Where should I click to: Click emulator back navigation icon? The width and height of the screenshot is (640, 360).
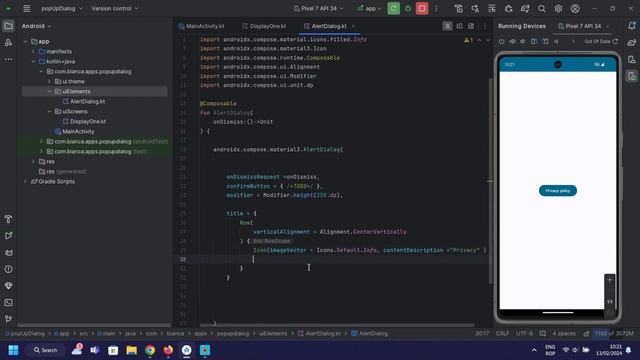[556, 41]
